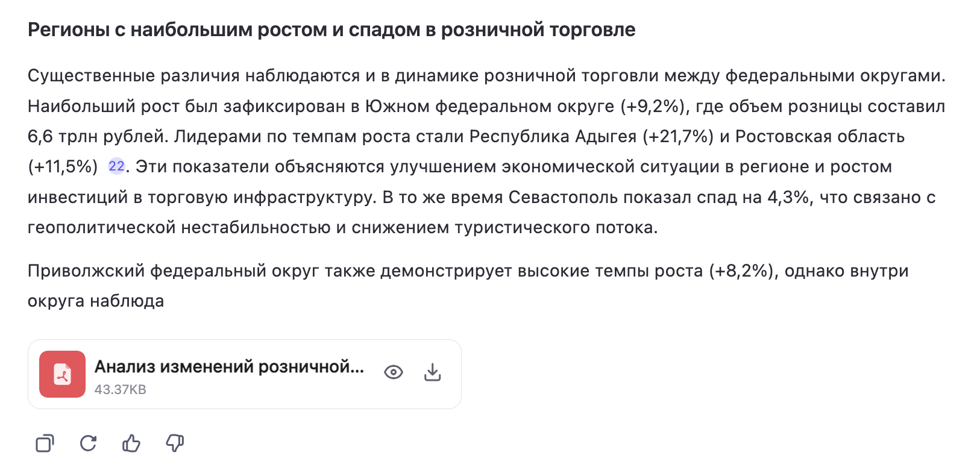Screen dimensions: 980x476
Task: Like the response with thumbs up
Action: pyautogui.click(x=131, y=443)
